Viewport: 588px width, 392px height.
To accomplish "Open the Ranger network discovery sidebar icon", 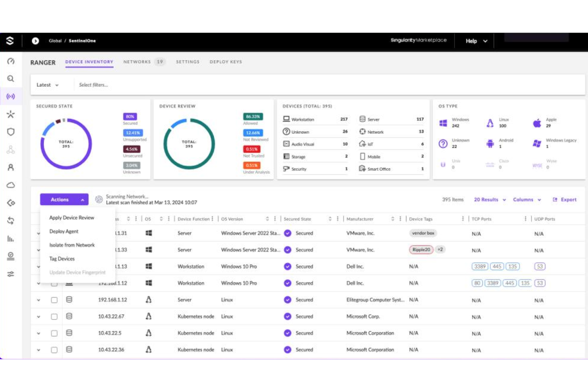I will (x=11, y=96).
